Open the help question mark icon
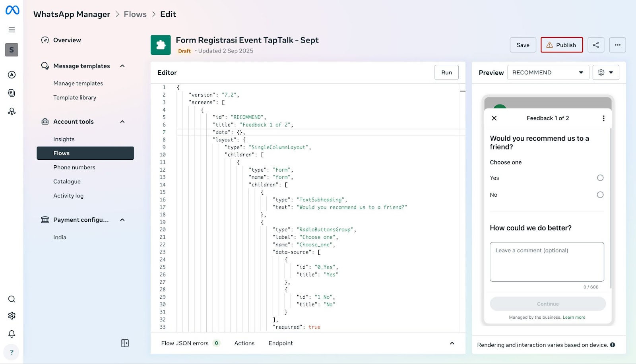 pyautogui.click(x=12, y=352)
